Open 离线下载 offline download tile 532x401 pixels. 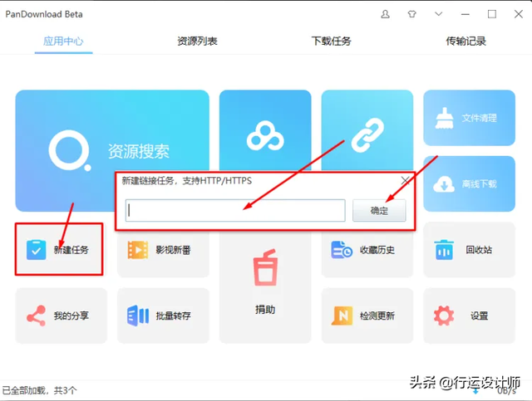coord(469,184)
